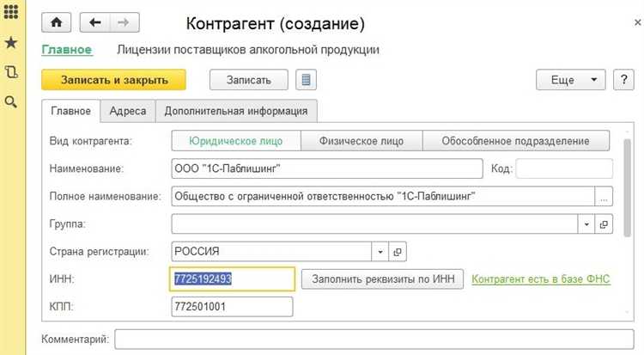Open the Группа item in a new window
Viewport: 644px width, 355px height.
pyautogui.click(x=604, y=224)
